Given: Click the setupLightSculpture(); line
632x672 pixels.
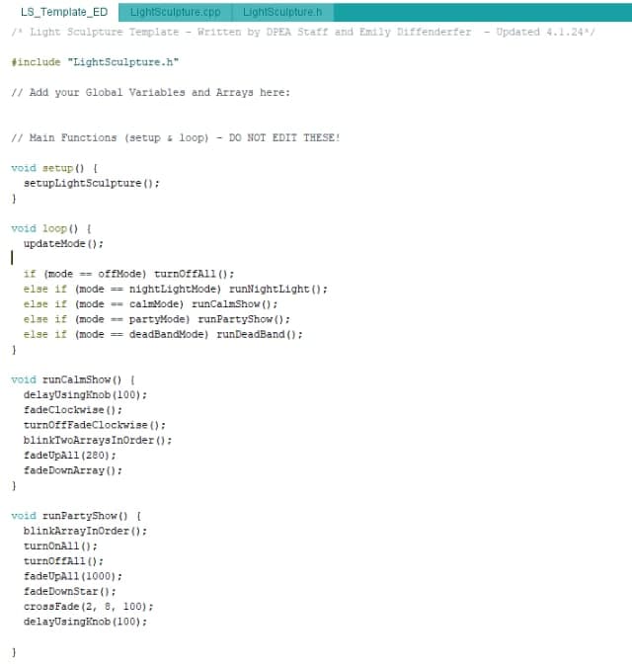Looking at the screenshot, I should (x=91, y=184).
